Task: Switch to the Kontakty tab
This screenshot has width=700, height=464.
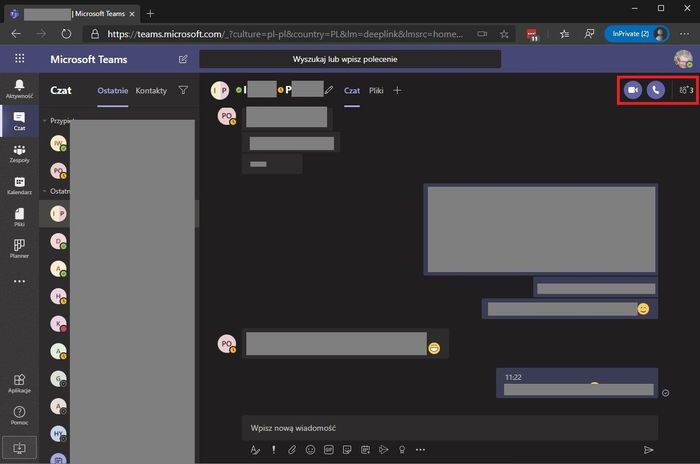Action: pyautogui.click(x=151, y=90)
